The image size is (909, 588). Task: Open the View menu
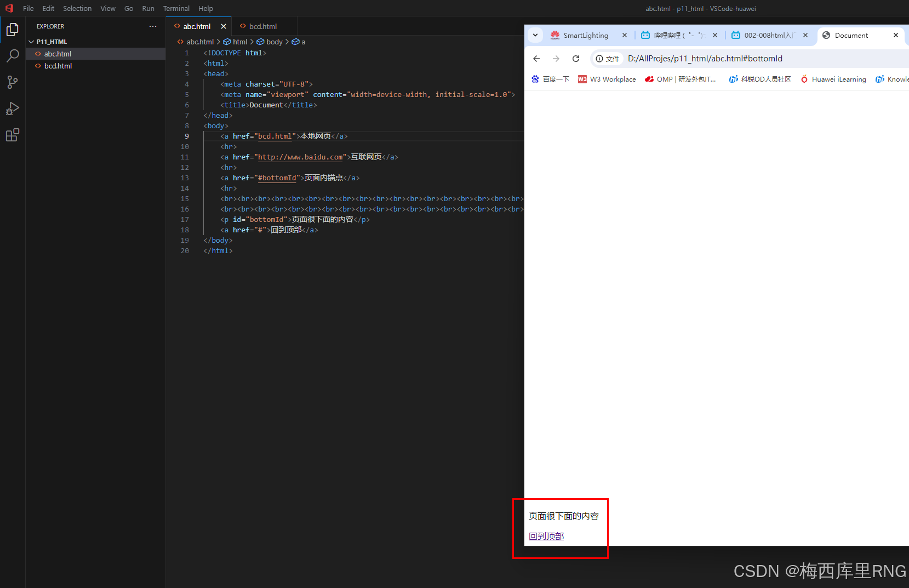click(108, 8)
